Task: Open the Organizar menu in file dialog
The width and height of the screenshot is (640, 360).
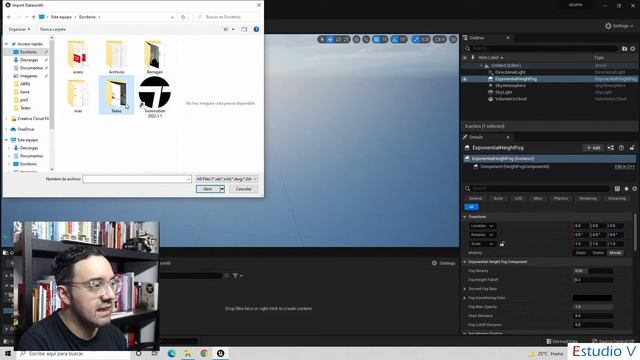Action: [x=19, y=29]
